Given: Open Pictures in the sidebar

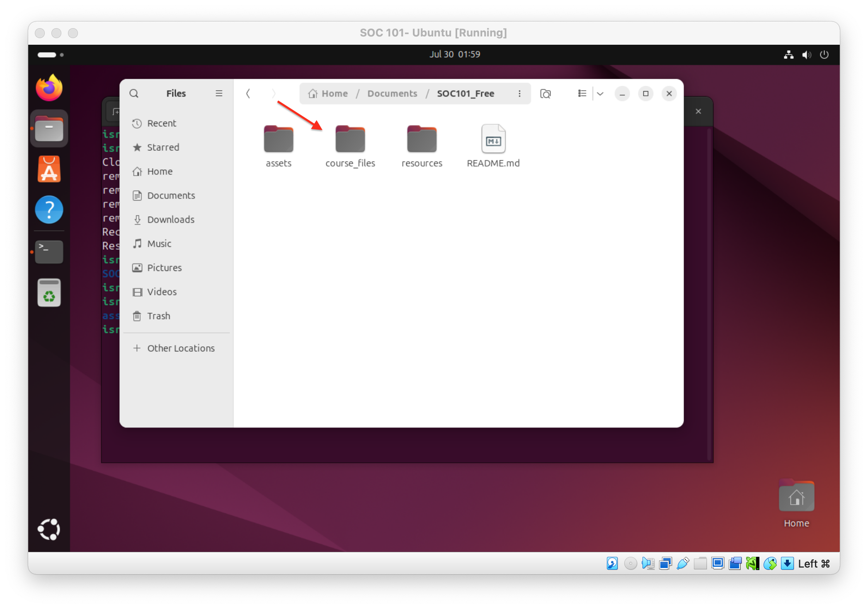Looking at the screenshot, I should [177, 268].
